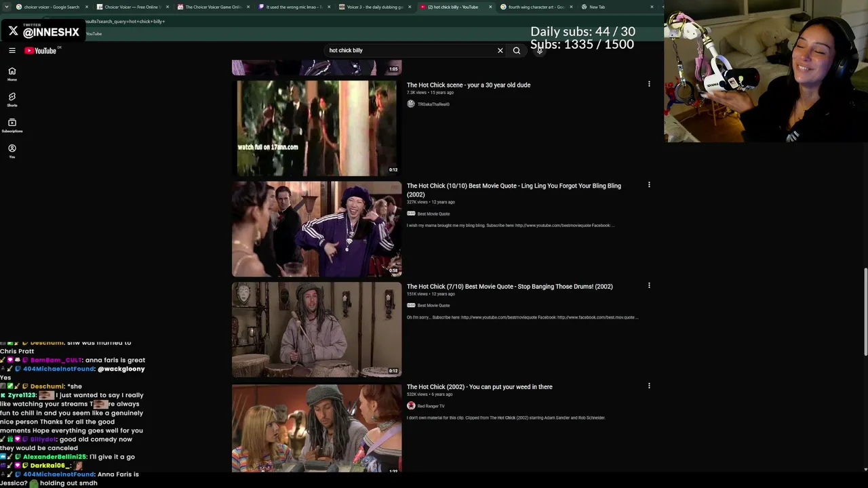
Task: Focus the 'hot chick billy' search field
Action: [410, 50]
